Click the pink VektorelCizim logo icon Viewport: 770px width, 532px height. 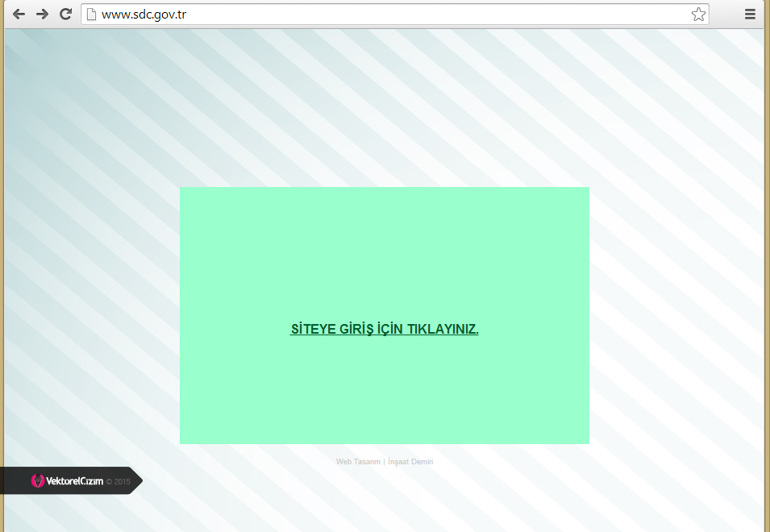tap(37, 481)
